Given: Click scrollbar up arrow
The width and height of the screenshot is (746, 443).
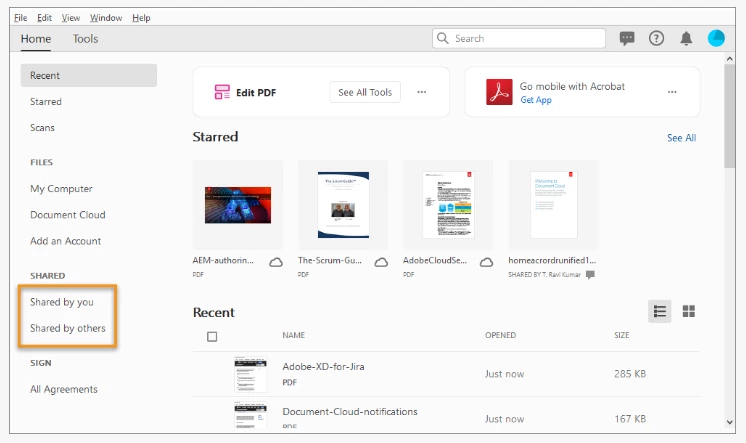Looking at the screenshot, I should coord(729,59).
